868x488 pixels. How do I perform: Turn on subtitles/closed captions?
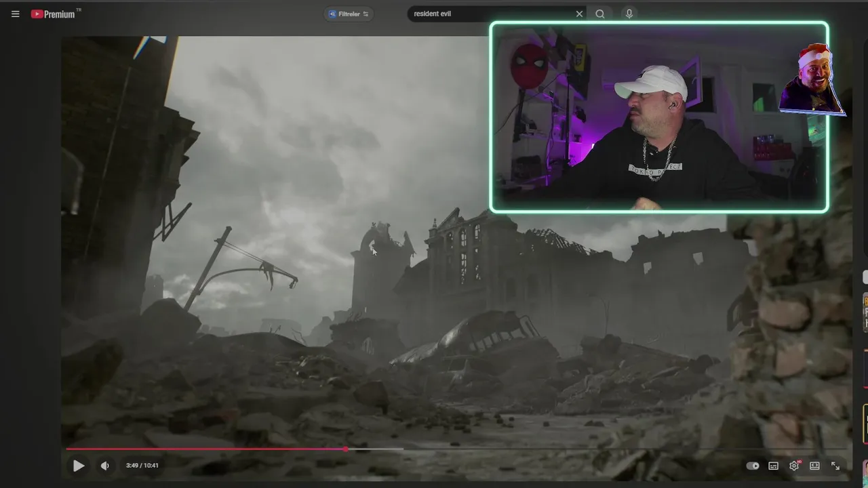pos(773,466)
